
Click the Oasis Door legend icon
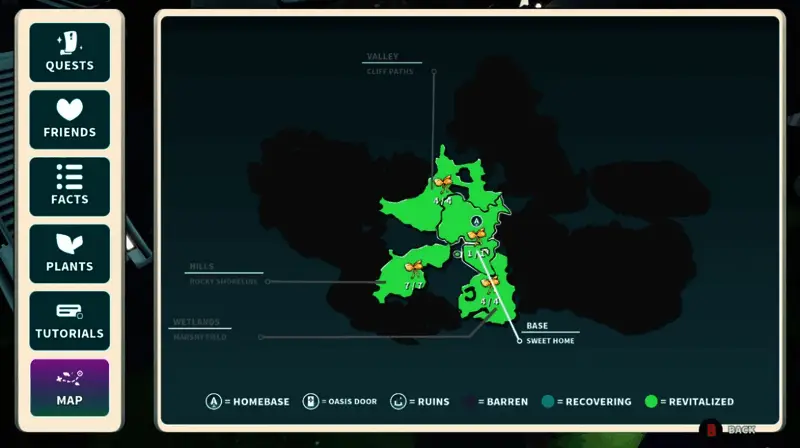tap(310, 402)
